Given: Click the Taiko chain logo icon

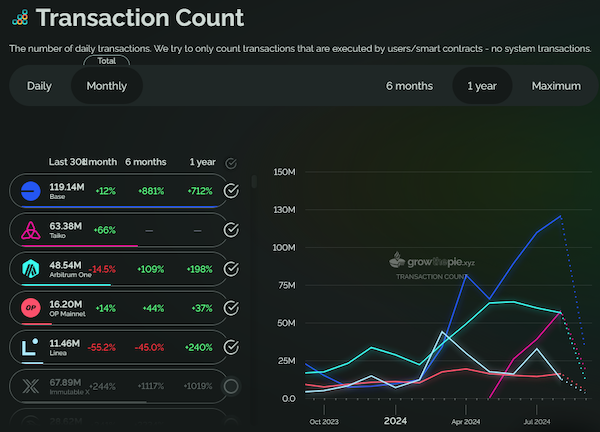Looking at the screenshot, I should [x=31, y=230].
